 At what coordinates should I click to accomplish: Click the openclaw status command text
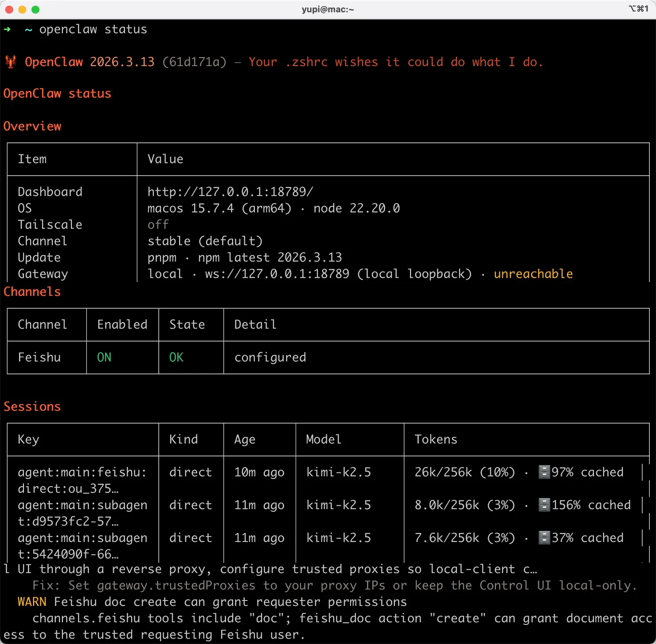click(x=93, y=29)
